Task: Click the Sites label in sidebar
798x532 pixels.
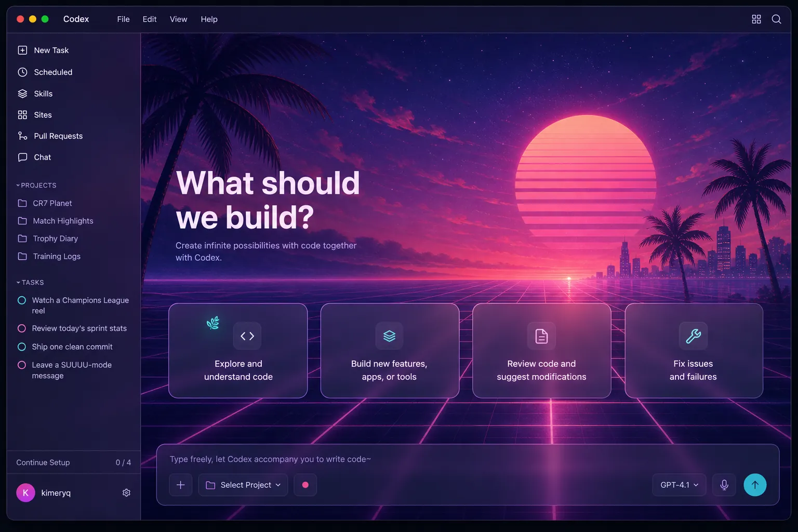Action: tap(43, 115)
